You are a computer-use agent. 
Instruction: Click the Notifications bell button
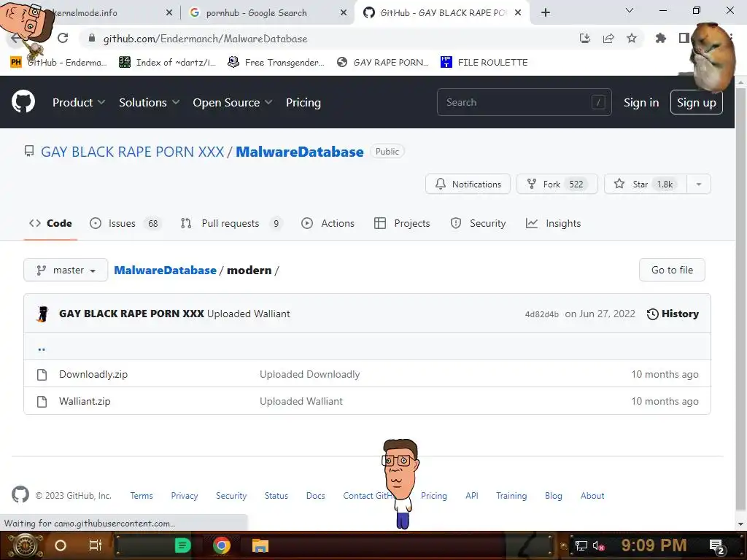pos(468,184)
